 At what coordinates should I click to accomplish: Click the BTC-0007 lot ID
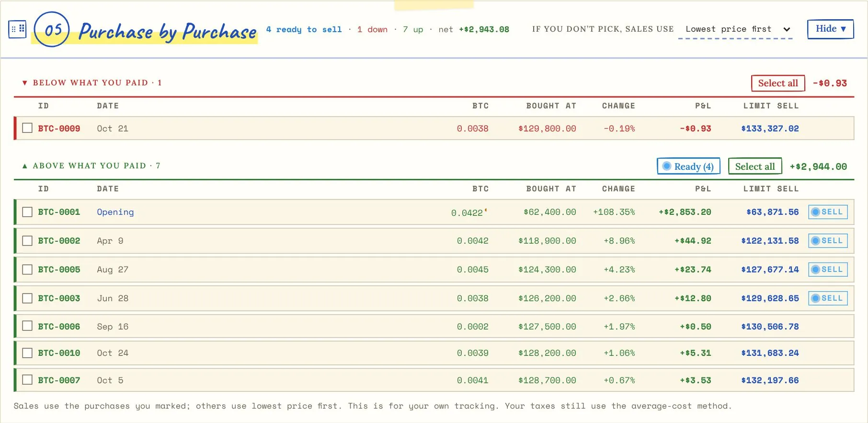pyautogui.click(x=59, y=380)
